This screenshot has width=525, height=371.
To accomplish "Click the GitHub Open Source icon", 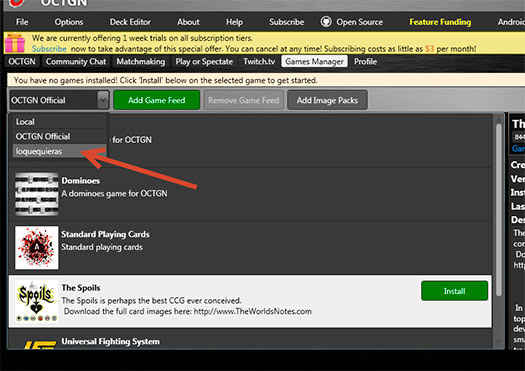I will [x=326, y=22].
